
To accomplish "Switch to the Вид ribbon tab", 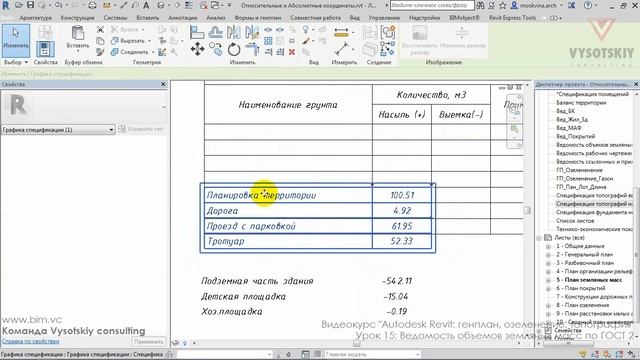I will (355, 18).
